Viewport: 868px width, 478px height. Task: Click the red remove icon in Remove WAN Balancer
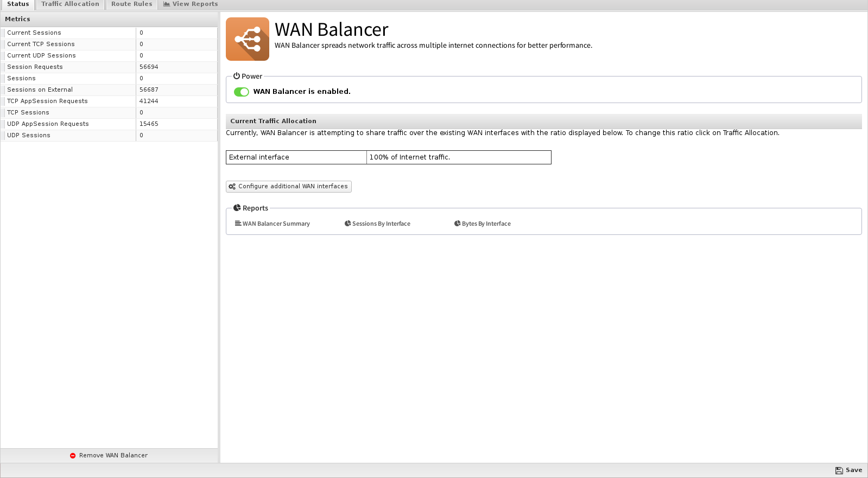pyautogui.click(x=73, y=456)
